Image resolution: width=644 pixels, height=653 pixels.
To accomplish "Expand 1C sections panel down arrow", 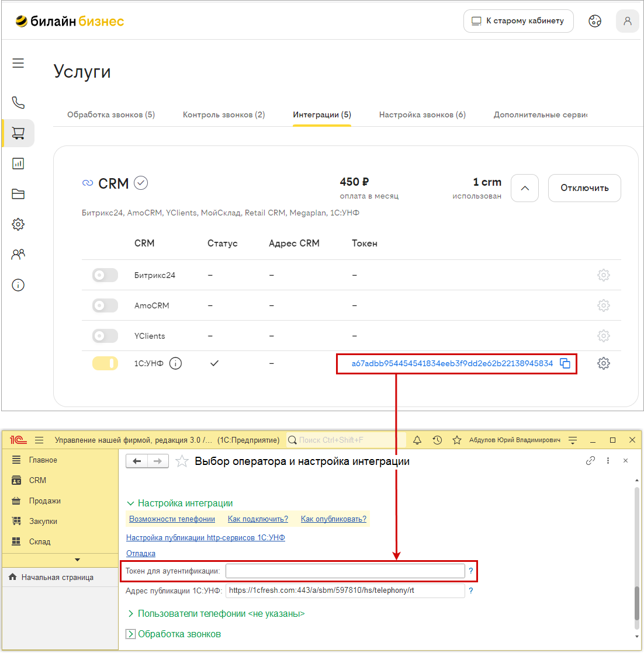I will (78, 560).
